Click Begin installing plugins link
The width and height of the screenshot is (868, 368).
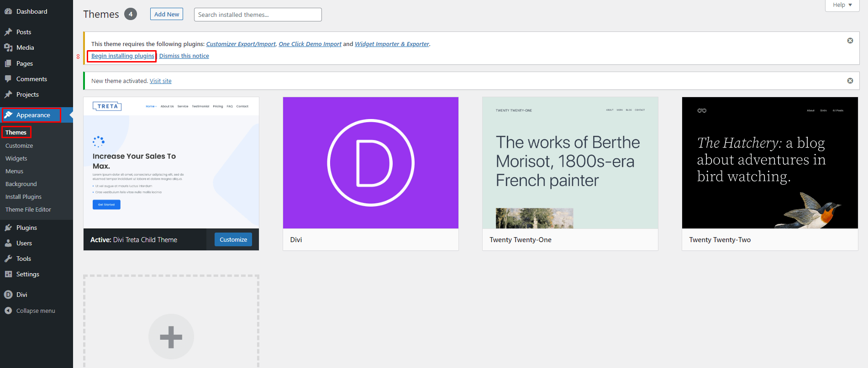123,56
